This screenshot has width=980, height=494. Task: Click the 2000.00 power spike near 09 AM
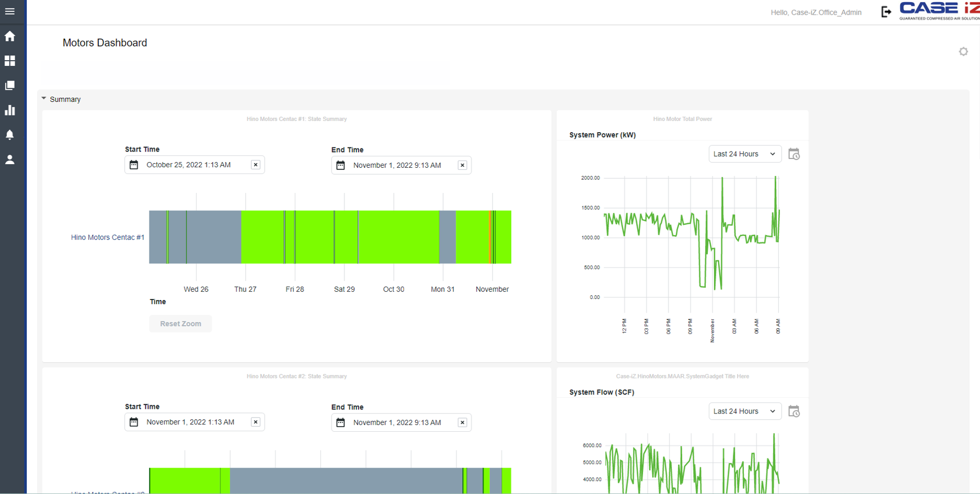tap(776, 179)
